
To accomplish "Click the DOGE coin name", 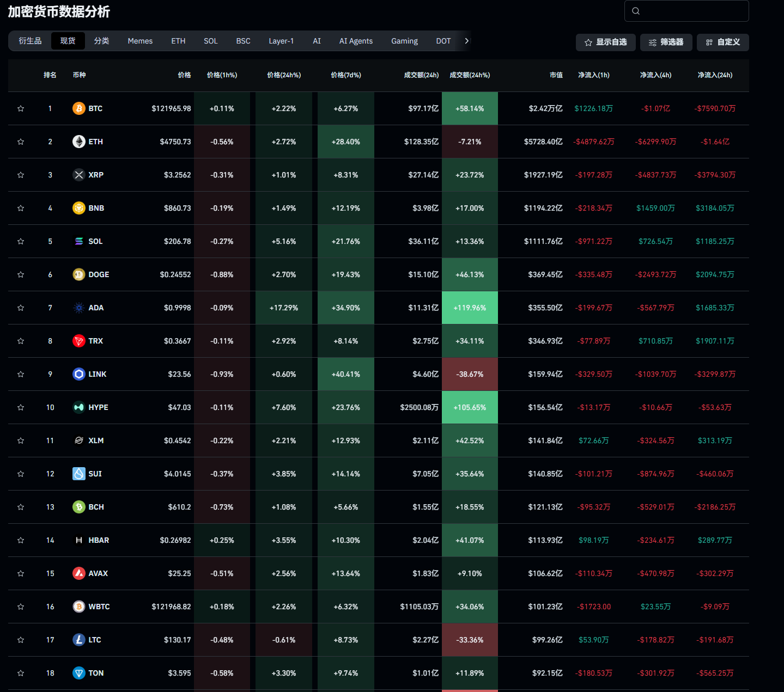I will pos(99,274).
